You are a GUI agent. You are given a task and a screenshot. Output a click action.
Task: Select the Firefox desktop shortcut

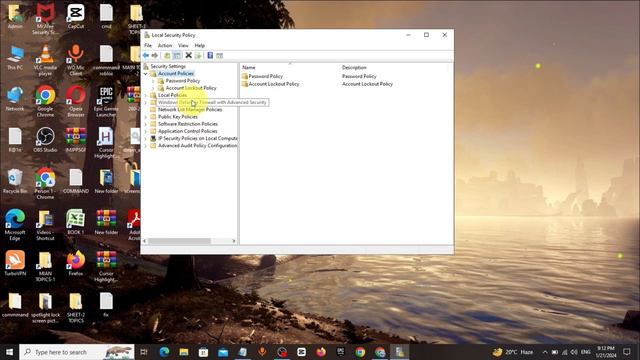[76, 263]
